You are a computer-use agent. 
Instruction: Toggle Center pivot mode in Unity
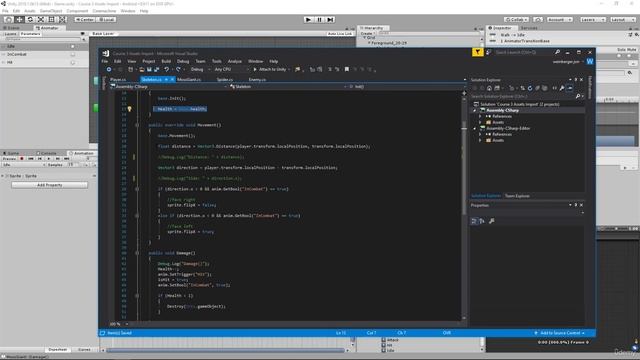[85, 20]
